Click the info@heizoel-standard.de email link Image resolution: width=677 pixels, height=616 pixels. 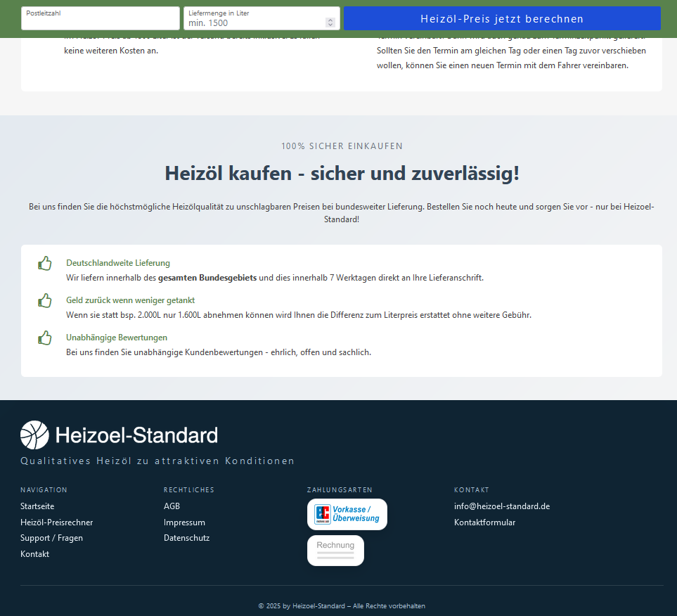pyautogui.click(x=501, y=506)
